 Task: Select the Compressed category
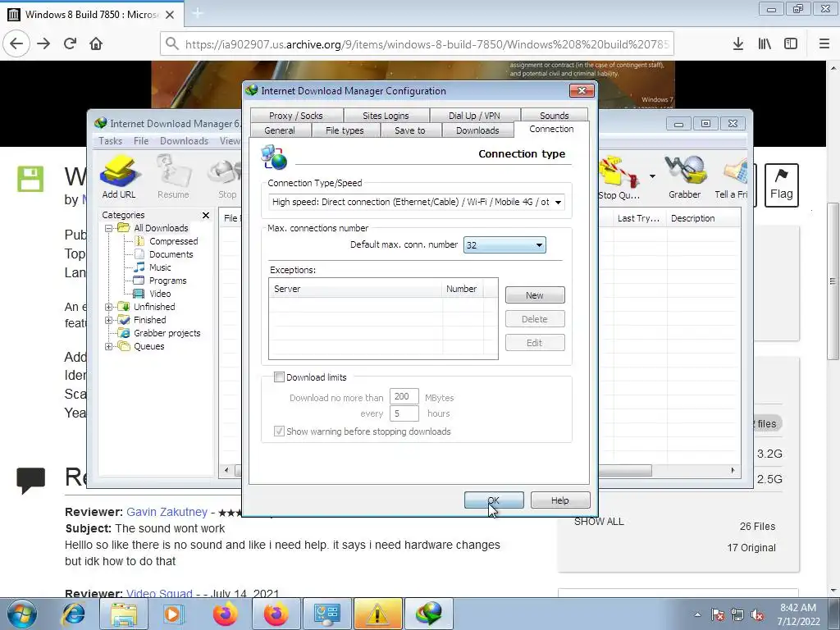coord(173,241)
